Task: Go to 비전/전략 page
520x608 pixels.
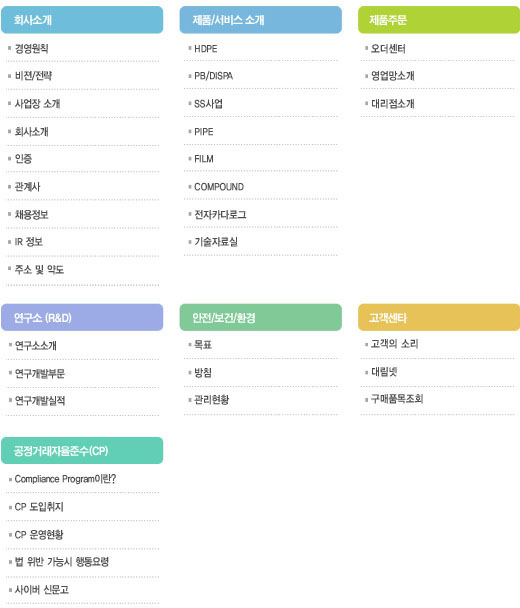Action: tap(33, 76)
